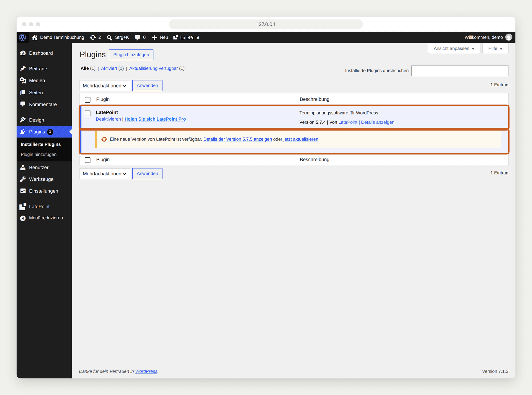Click the LatePoint icon in the admin bar

point(176,37)
